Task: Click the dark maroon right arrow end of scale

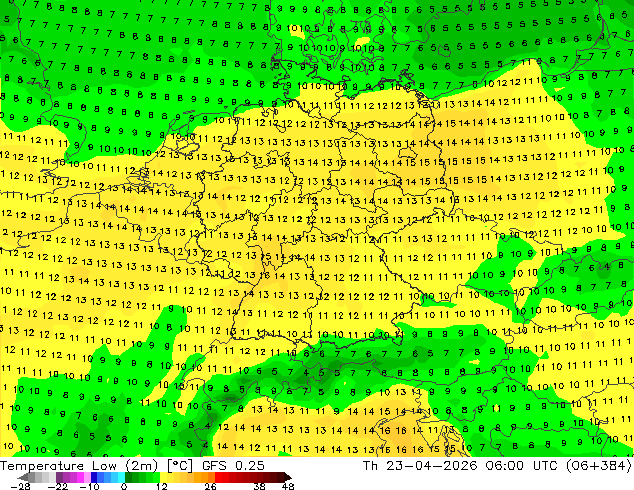Action: [287, 477]
